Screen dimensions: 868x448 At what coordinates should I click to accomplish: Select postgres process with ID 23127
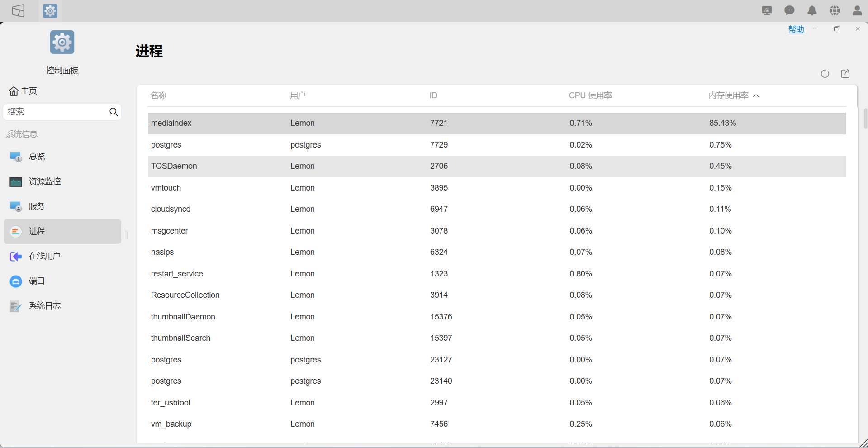[497, 360]
